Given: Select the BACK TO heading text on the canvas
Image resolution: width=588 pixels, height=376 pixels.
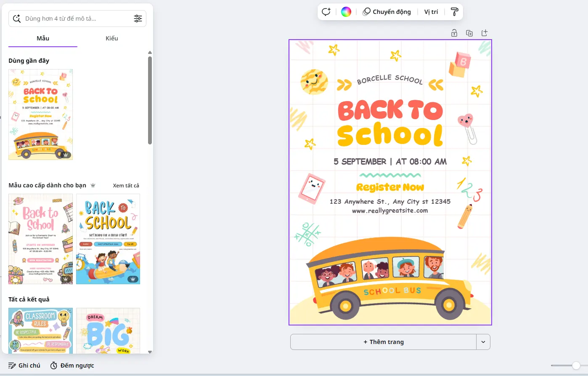Looking at the screenshot, I should point(390,111).
